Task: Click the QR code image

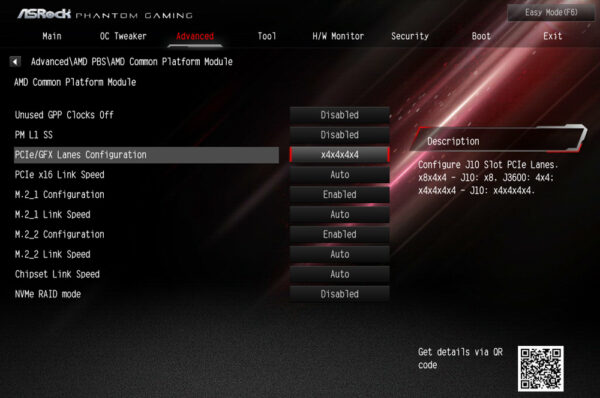Action: click(541, 369)
